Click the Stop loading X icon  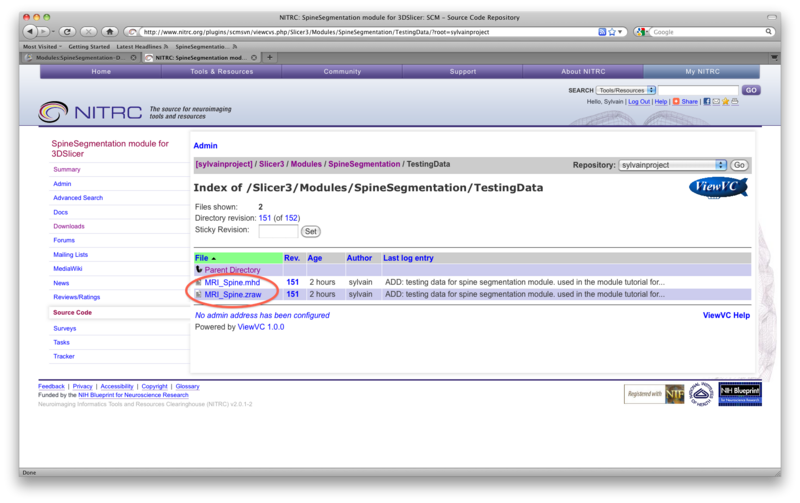point(88,32)
